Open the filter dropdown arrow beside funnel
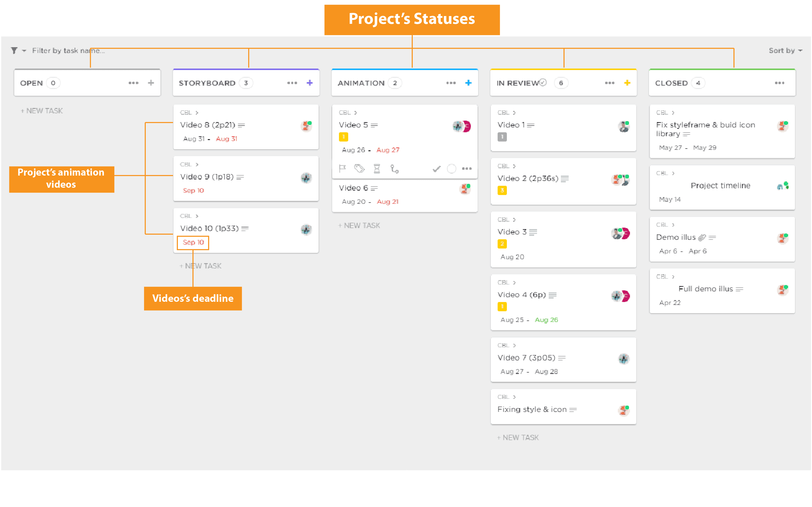 (24, 51)
